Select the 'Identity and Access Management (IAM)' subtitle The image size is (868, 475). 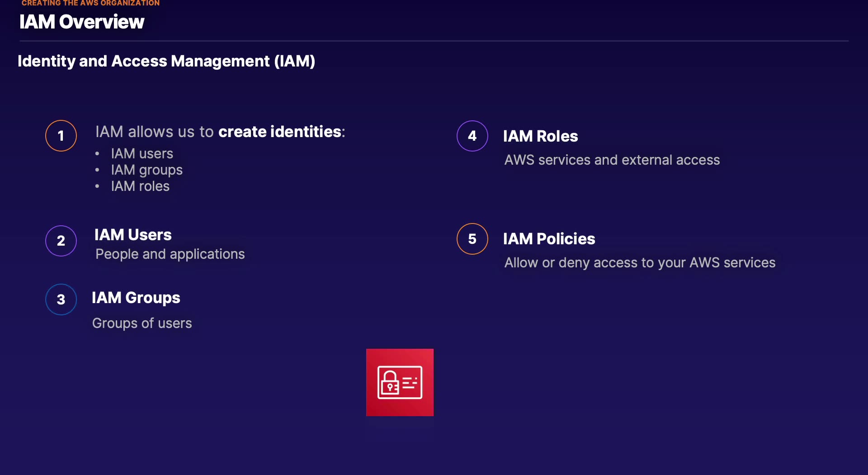click(166, 61)
